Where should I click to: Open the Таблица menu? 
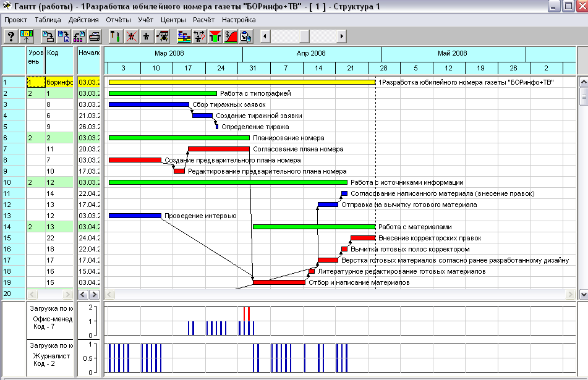click(48, 20)
